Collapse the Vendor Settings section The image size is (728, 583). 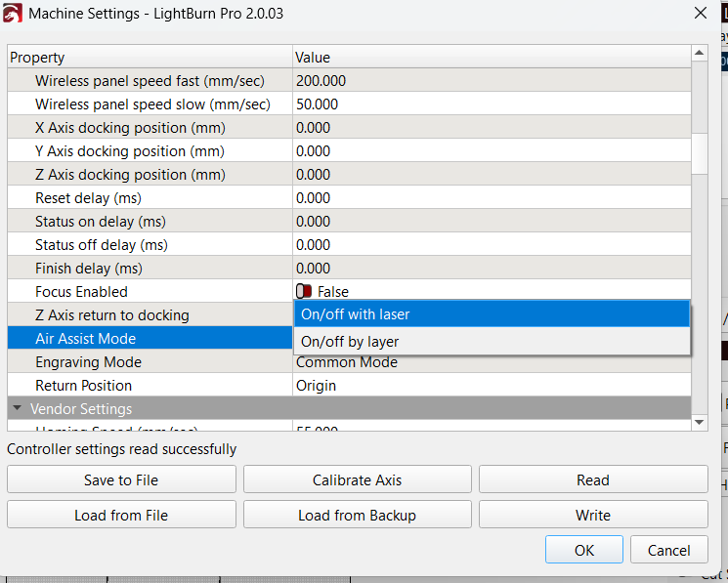click(x=17, y=408)
